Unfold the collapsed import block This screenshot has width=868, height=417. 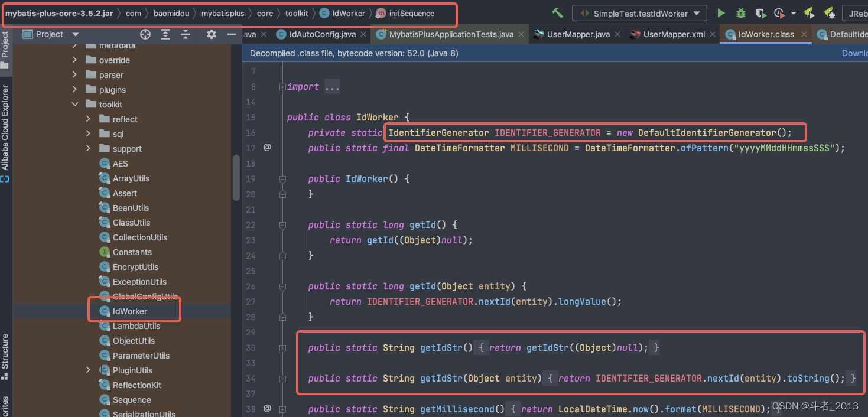(282, 87)
